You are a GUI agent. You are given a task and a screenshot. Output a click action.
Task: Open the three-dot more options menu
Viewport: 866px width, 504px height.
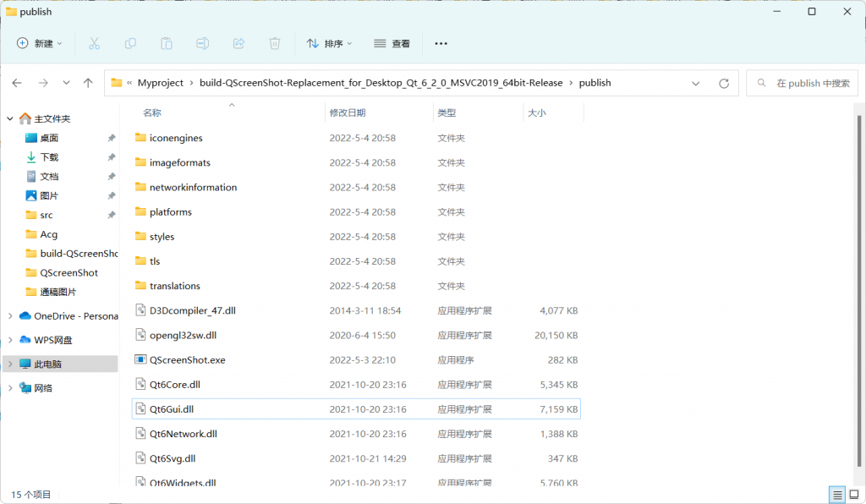(441, 44)
